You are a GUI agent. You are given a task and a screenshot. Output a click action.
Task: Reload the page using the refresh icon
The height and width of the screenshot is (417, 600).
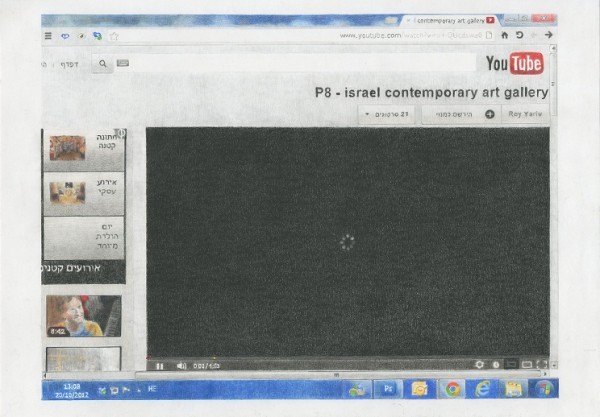519,35
